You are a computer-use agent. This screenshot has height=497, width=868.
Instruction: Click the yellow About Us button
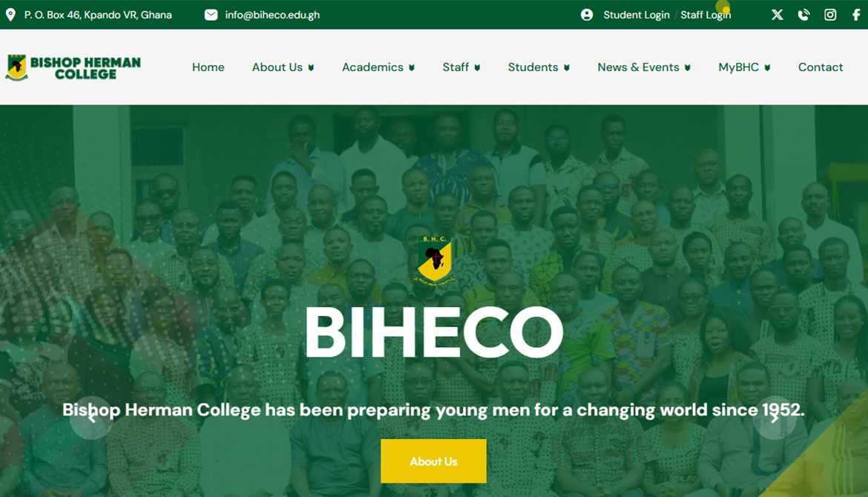(x=433, y=461)
